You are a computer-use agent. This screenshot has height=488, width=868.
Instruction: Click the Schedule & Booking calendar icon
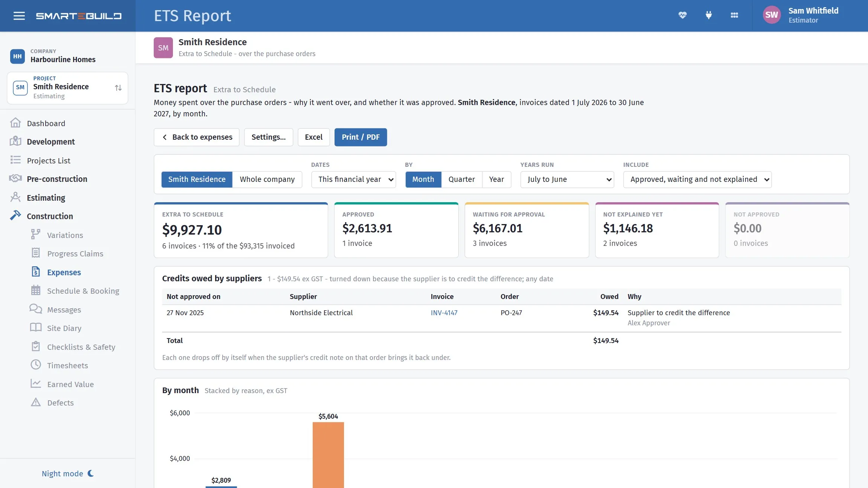(x=36, y=290)
